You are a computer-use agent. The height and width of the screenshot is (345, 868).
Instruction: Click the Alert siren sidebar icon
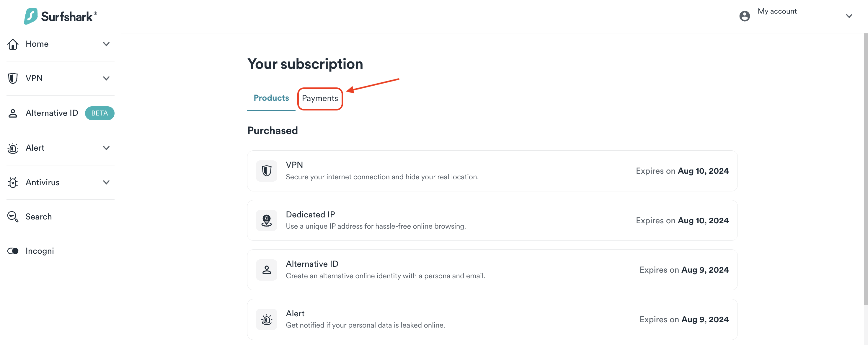point(13,148)
